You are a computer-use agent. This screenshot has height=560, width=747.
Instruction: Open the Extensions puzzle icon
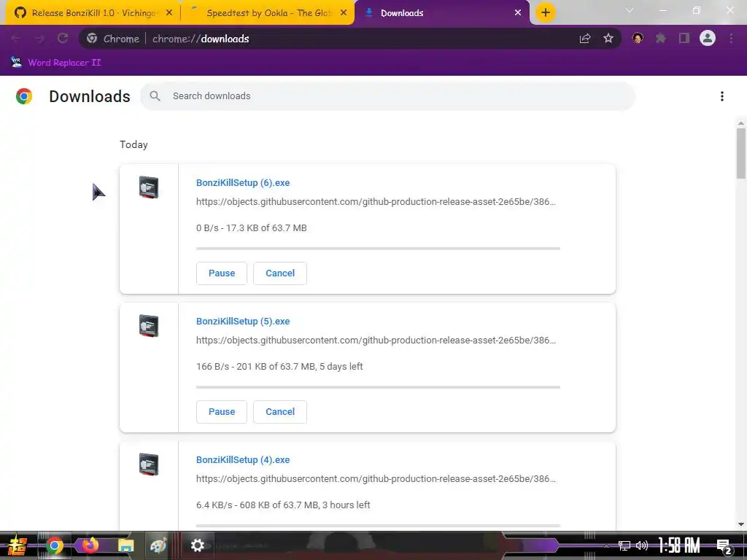coord(661,38)
